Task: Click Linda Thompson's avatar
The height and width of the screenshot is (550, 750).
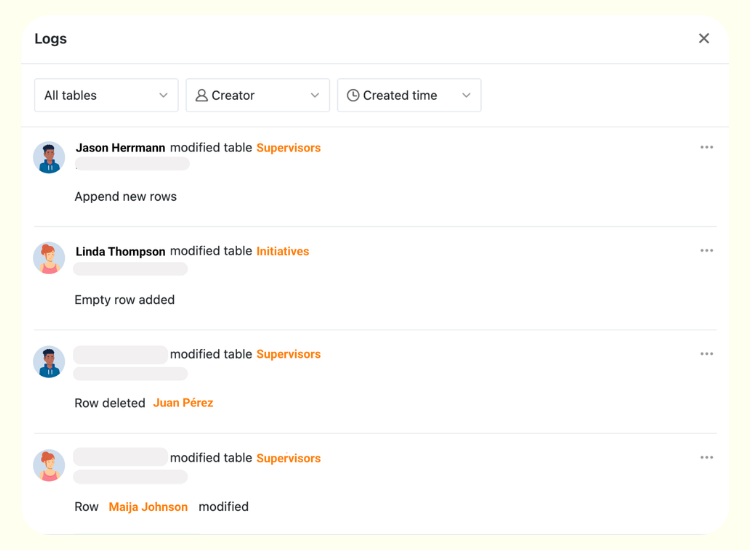Action: tap(49, 258)
